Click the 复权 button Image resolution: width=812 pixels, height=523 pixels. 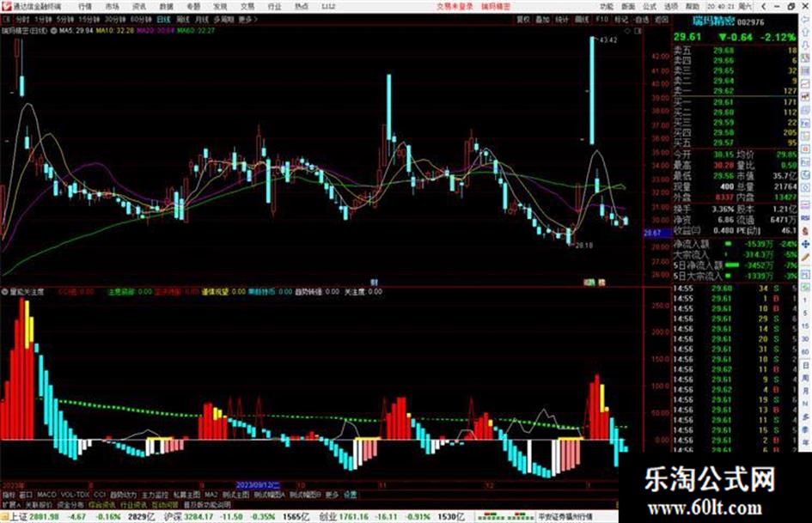point(523,19)
